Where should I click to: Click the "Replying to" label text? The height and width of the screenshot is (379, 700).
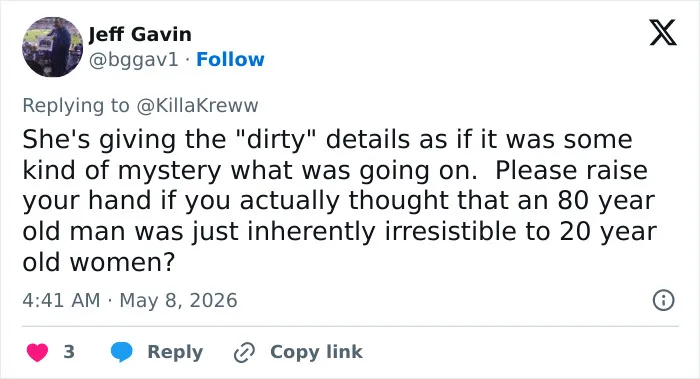76,106
